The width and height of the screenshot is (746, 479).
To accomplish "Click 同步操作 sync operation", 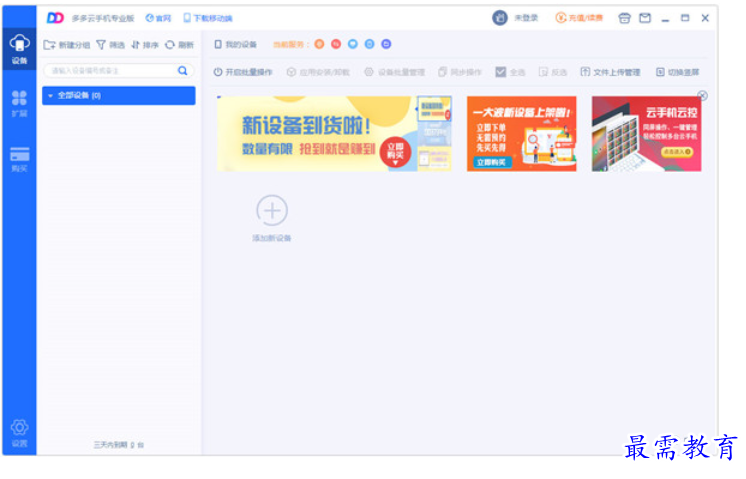I will tap(460, 72).
